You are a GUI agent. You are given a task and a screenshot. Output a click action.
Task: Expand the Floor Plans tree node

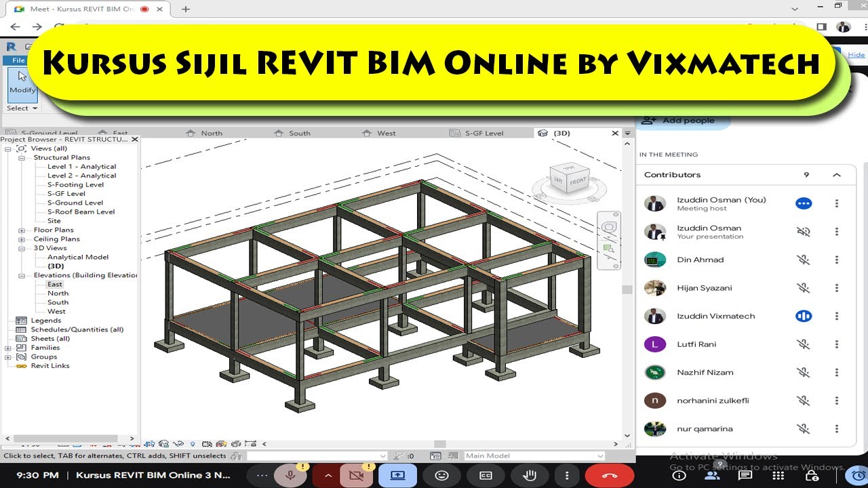(22, 230)
